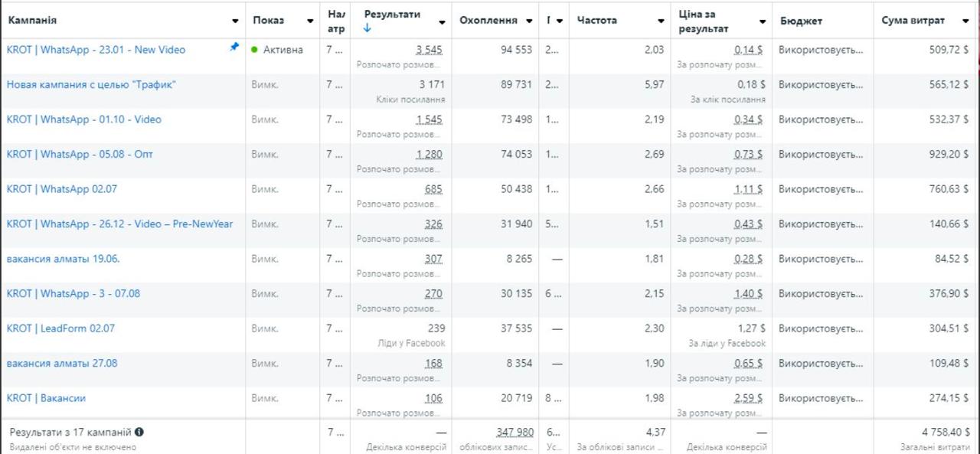The image size is (980, 454).
Task: Click the underlined 0,14 $ cost per result
Action: tap(748, 50)
